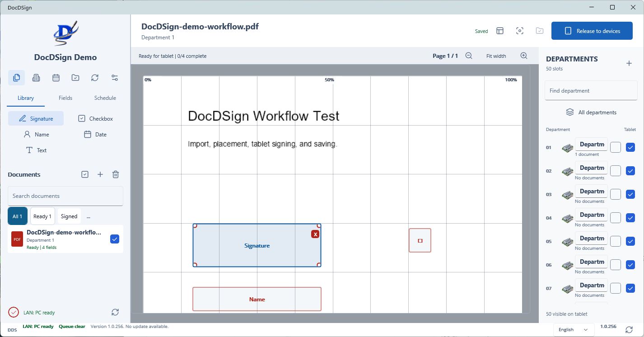Viewport: 644px width, 337px height.
Task: Uncheck tablet checkbox for department 04
Action: (631, 218)
